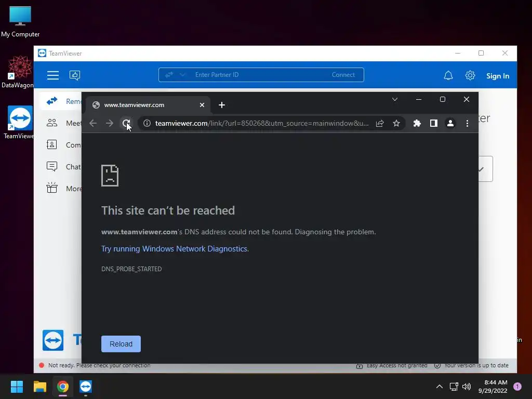Toggle Chrome side panel
532x399 pixels.
(434, 123)
